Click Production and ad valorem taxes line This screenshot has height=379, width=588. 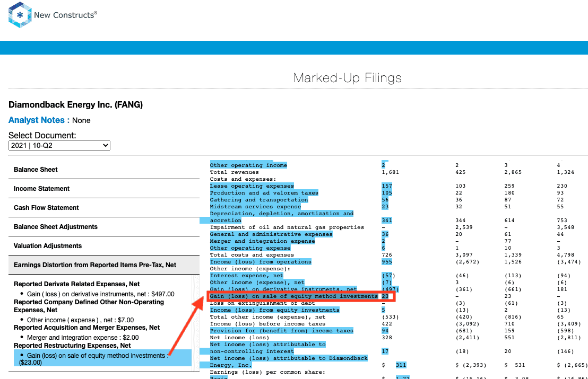(264, 193)
